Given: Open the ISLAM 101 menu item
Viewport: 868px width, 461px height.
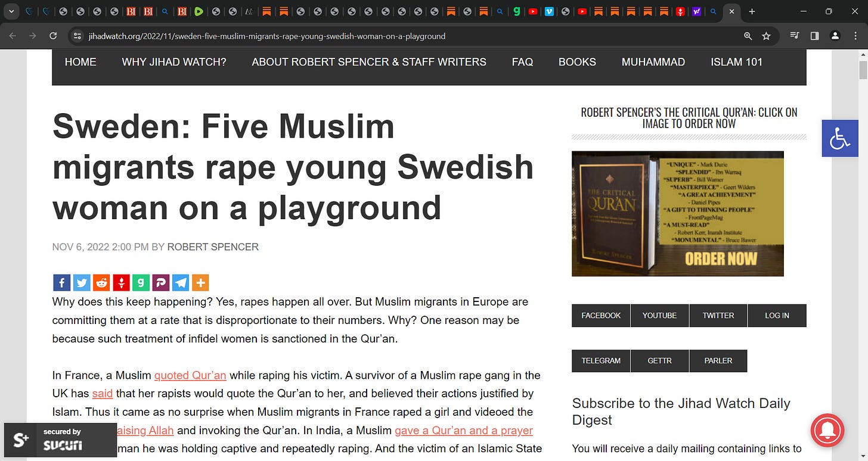Looking at the screenshot, I should (x=736, y=62).
